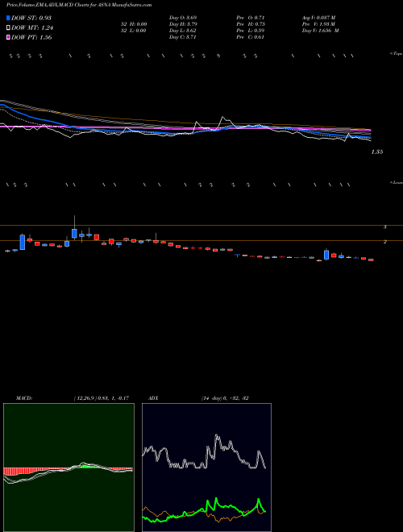Click the 'Day O: 3.69' value
Viewport: 403px width, 532px height.
pyautogui.click(x=183, y=18)
